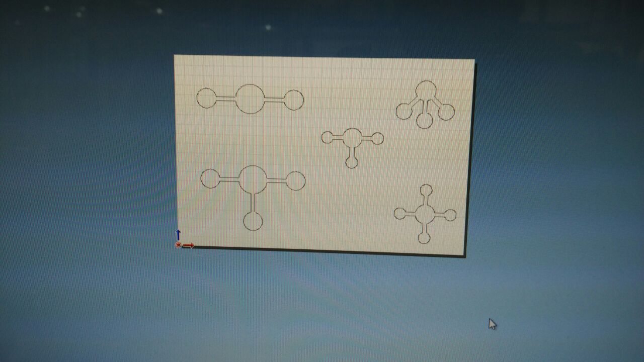The image size is (644, 362).
Task: Click bottom-middle circle of top-right fan shape
Action: 424,120
